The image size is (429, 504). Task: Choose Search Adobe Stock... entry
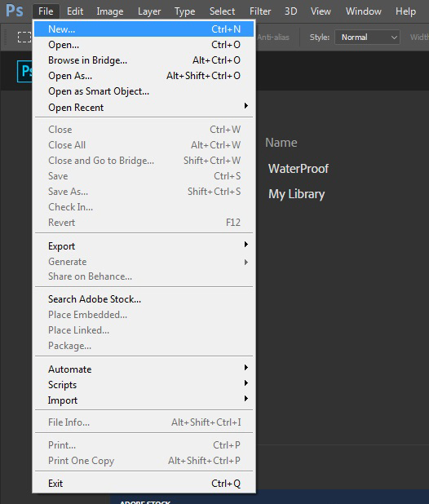(x=144, y=299)
